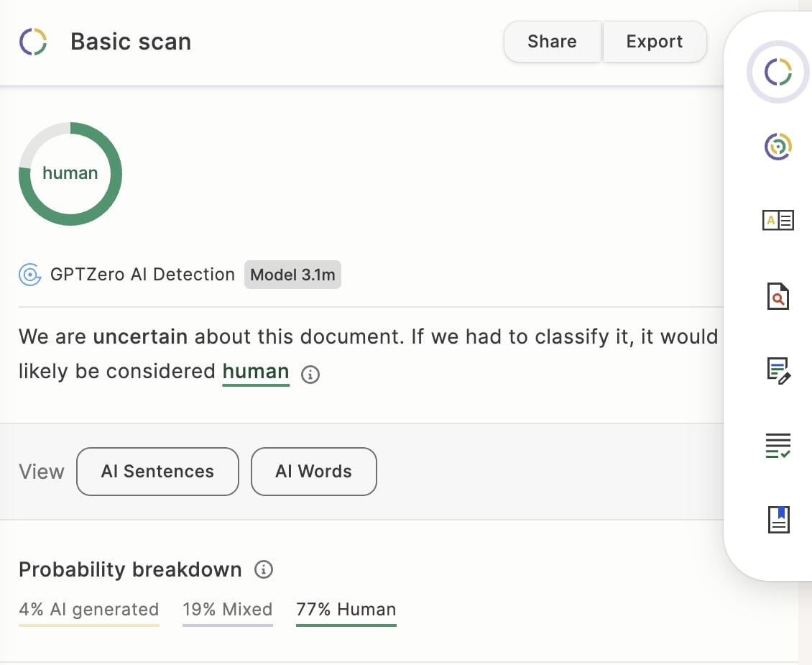Click info icon beside human classification
This screenshot has width=812, height=665.
[x=310, y=374]
